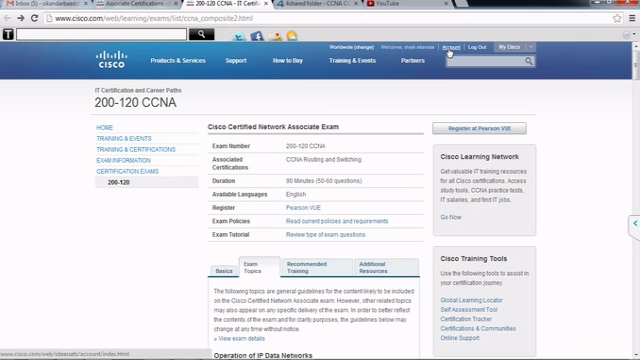Image resolution: width=640 pixels, height=360 pixels.
Task: Click the scrollbar up arrow
Action: click(636, 47)
